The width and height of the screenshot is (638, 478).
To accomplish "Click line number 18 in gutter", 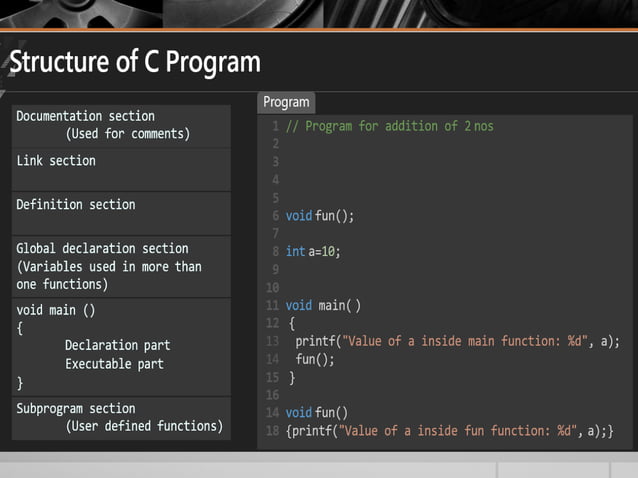I will click(x=272, y=431).
